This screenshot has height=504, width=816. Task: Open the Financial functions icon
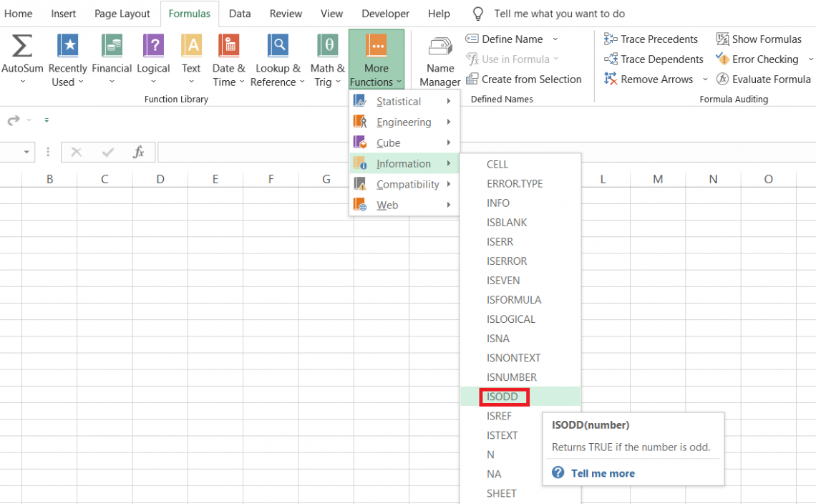112,59
